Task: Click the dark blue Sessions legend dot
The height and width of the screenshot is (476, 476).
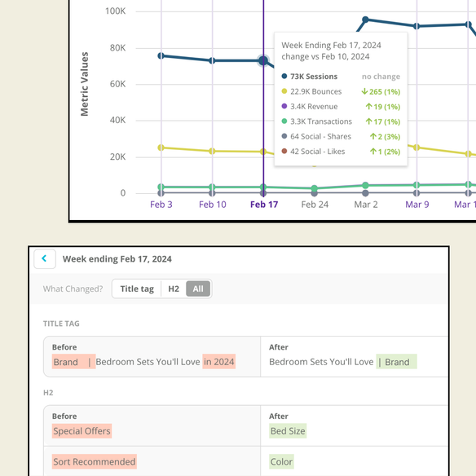Action: [284, 76]
